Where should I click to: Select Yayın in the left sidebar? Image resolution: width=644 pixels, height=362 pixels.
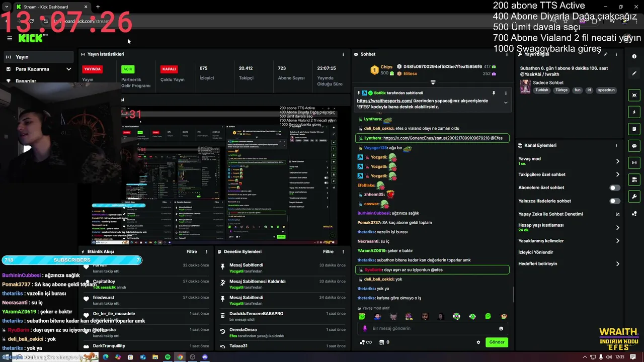pyautogui.click(x=38, y=57)
